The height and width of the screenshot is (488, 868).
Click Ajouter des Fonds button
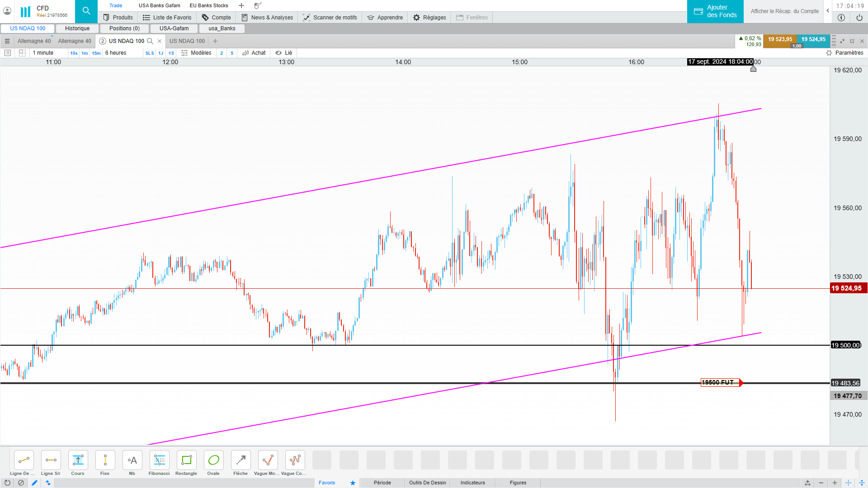pos(715,11)
